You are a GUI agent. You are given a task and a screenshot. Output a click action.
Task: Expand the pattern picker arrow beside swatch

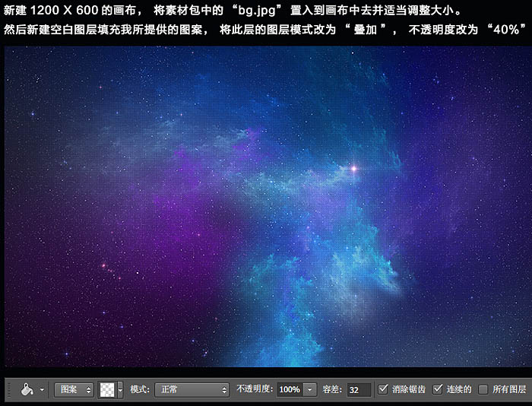click(x=120, y=389)
